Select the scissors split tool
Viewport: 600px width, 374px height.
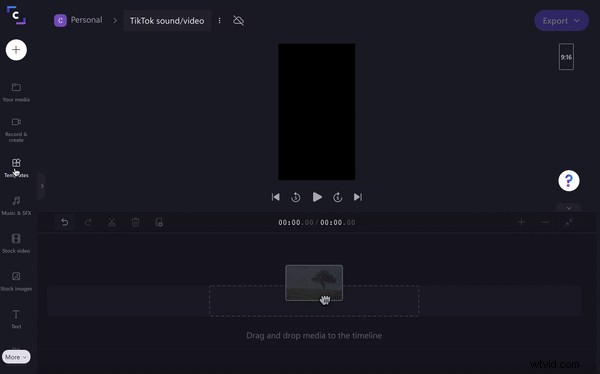[x=112, y=222]
